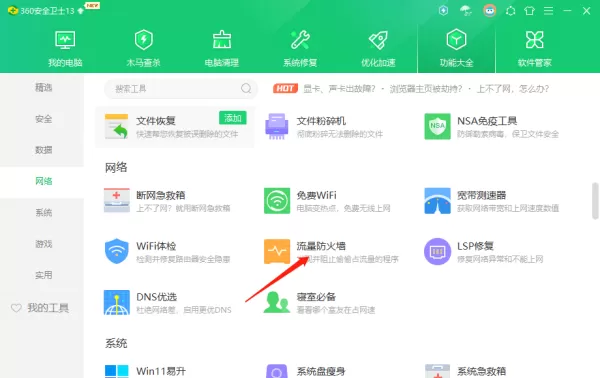Click the notification refresh icon in title bar

[x=510, y=11]
